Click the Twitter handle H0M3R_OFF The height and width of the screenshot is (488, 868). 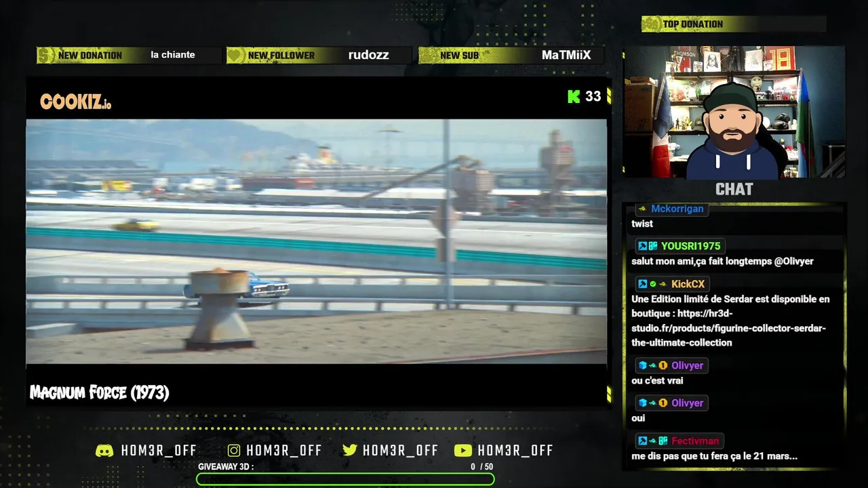tap(401, 451)
